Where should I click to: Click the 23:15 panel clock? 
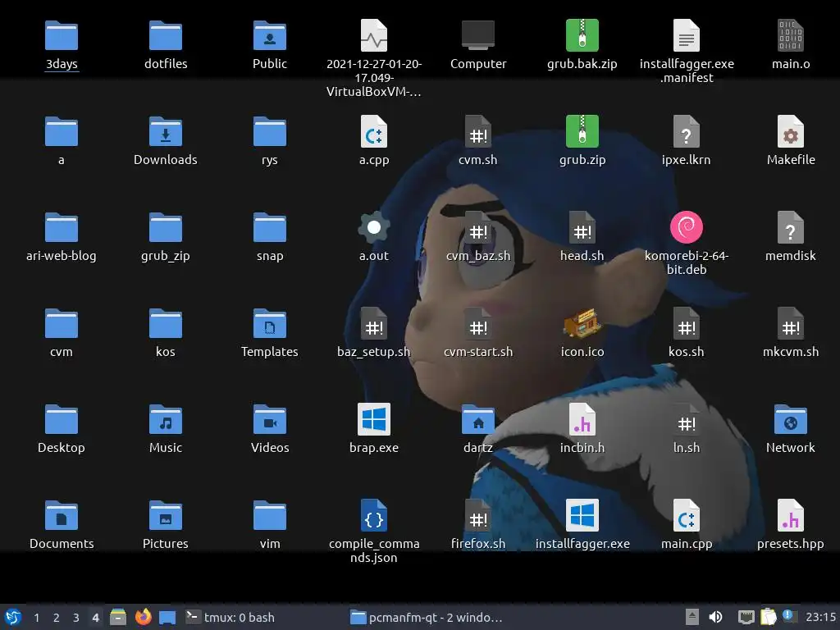click(820, 617)
